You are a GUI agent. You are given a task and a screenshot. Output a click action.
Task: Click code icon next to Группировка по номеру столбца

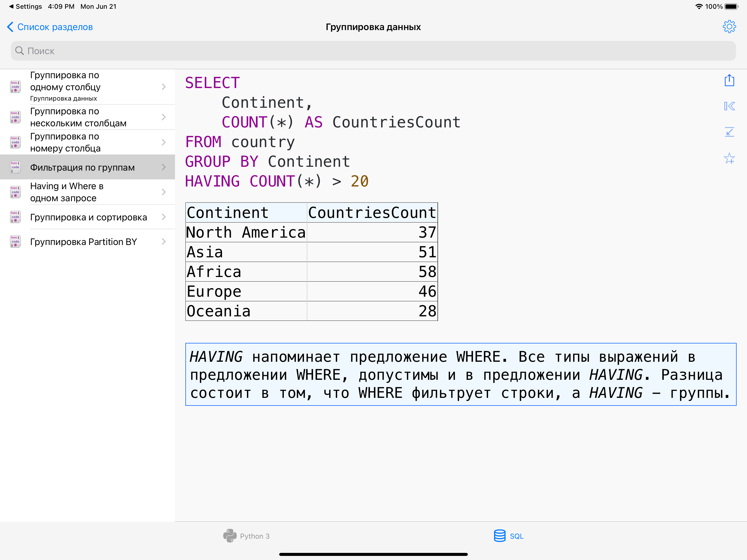coord(15,142)
